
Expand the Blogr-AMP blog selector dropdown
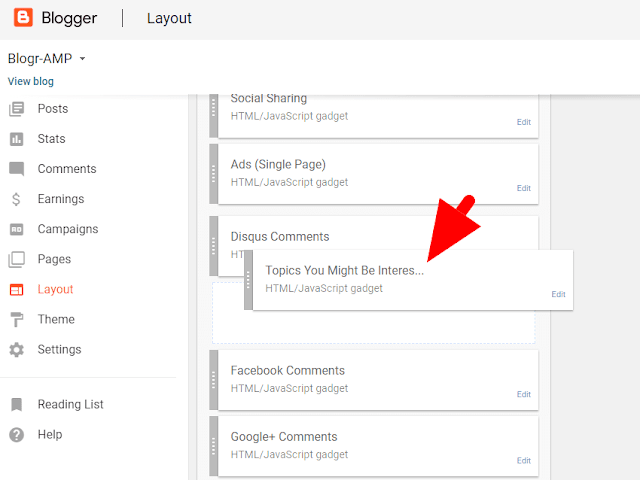[x=82, y=59]
